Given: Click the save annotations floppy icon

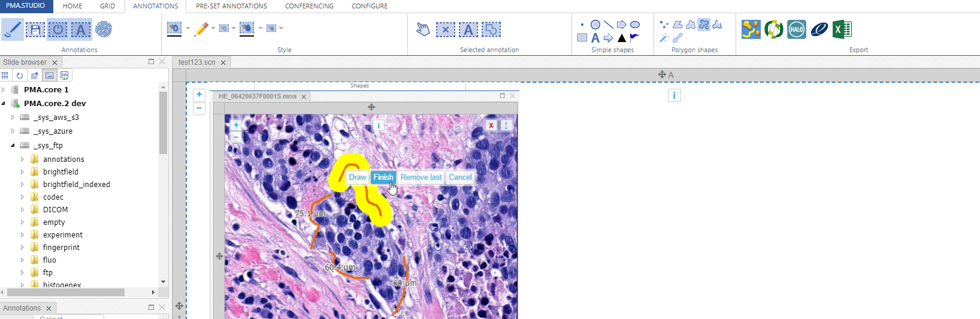Looking at the screenshot, I should coord(35,29).
